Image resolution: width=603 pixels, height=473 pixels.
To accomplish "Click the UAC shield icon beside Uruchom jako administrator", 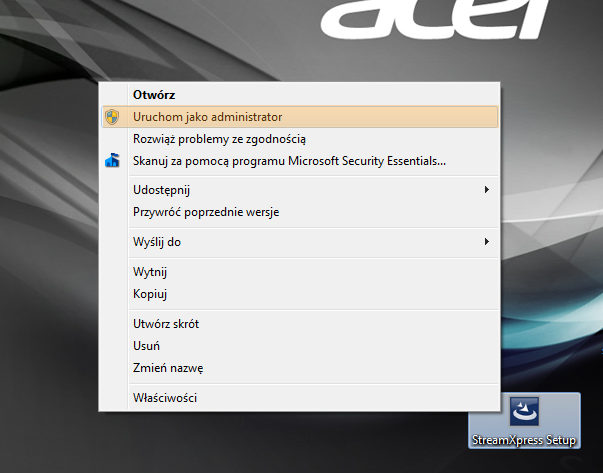I will [112, 117].
